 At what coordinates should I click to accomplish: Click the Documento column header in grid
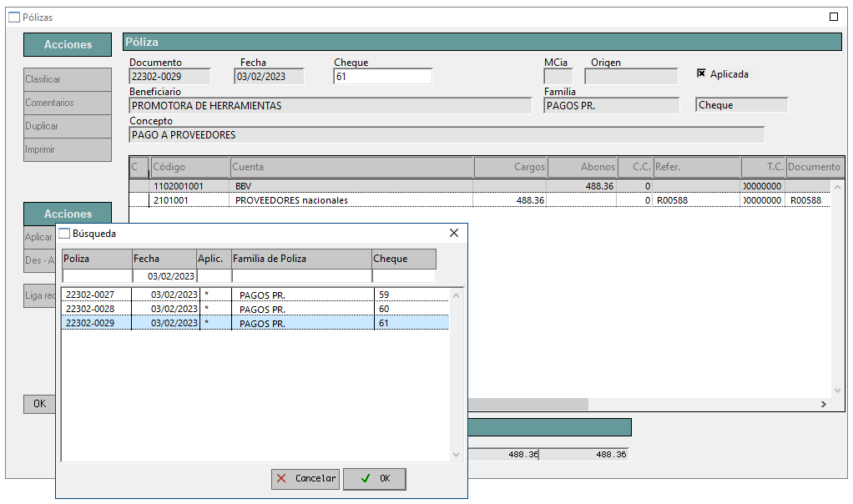click(x=815, y=167)
